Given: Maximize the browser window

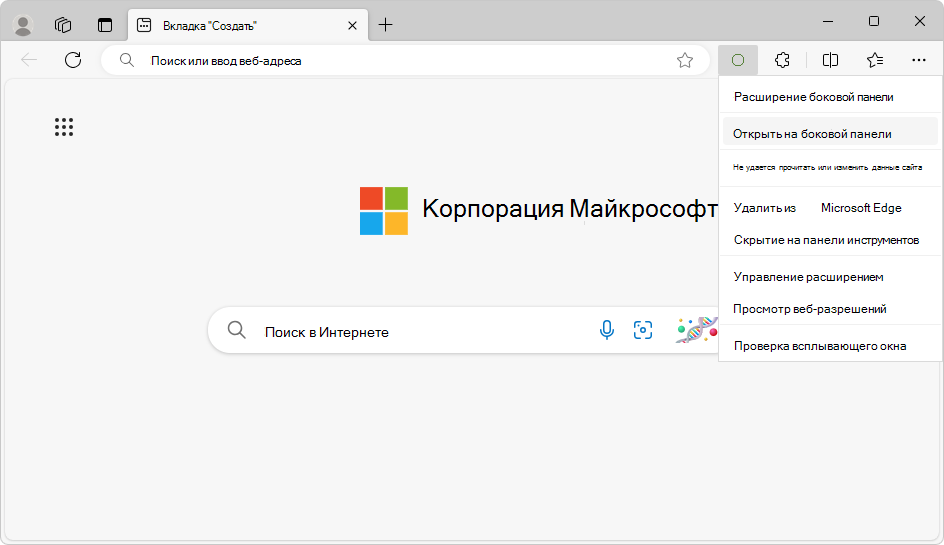Looking at the screenshot, I should click(x=874, y=22).
